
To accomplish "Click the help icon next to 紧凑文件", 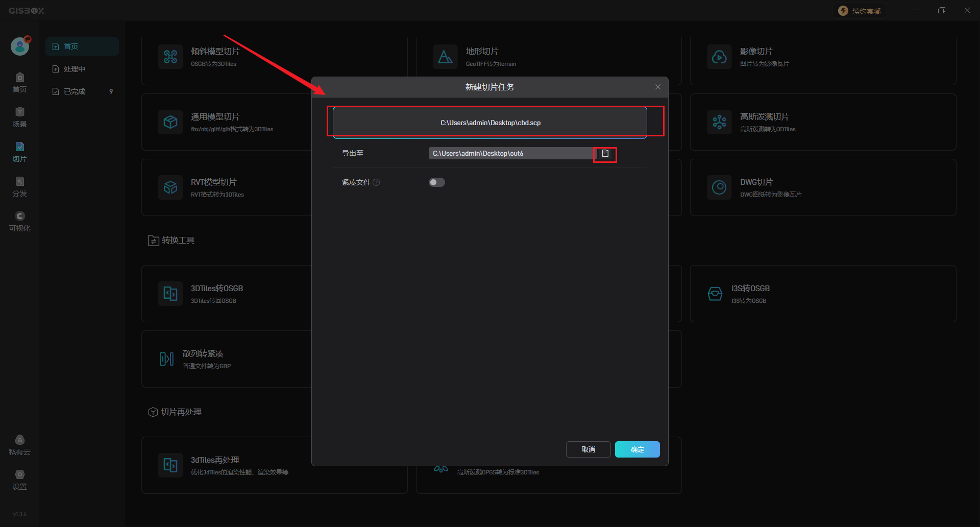I will tap(376, 182).
